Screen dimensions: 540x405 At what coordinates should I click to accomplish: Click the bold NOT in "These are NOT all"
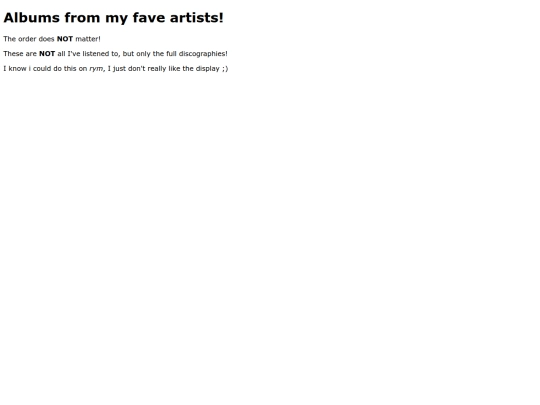coord(47,54)
